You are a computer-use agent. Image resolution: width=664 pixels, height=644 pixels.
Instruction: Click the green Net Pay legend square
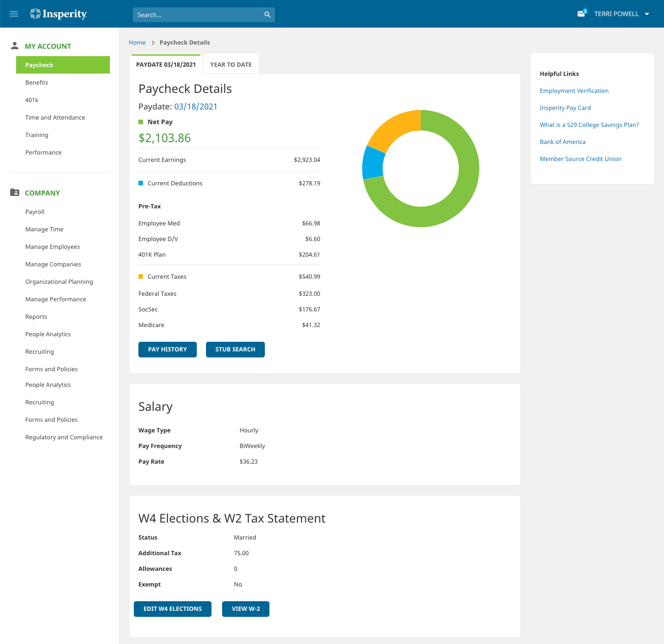141,121
